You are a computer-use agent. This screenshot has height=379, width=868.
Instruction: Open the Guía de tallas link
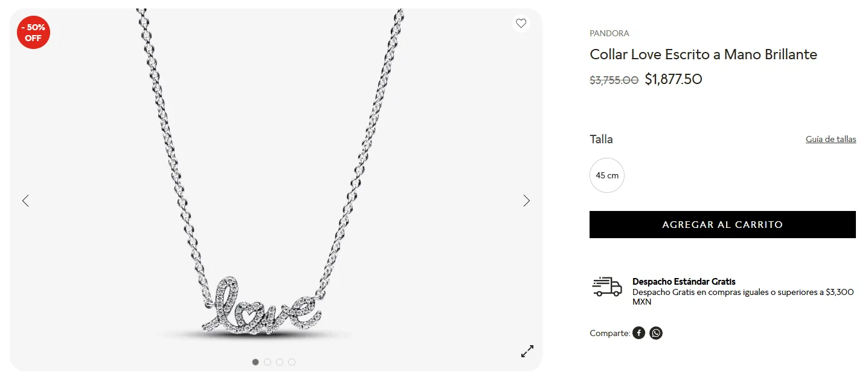click(x=831, y=139)
